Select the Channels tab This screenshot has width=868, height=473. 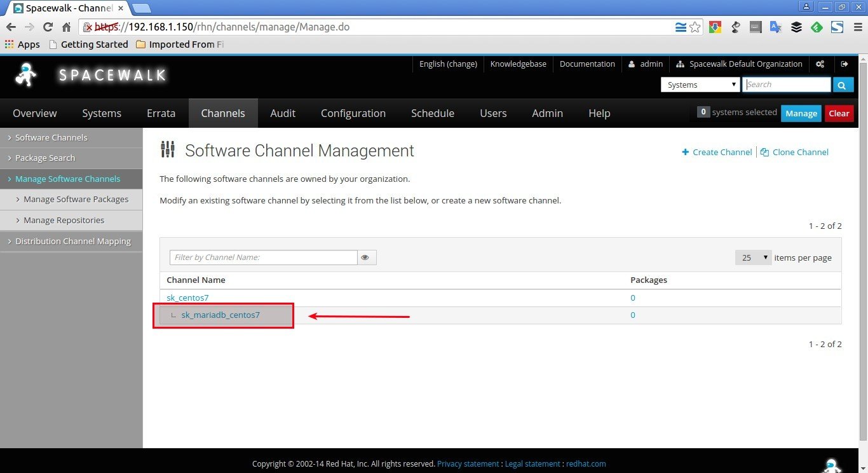coord(223,113)
